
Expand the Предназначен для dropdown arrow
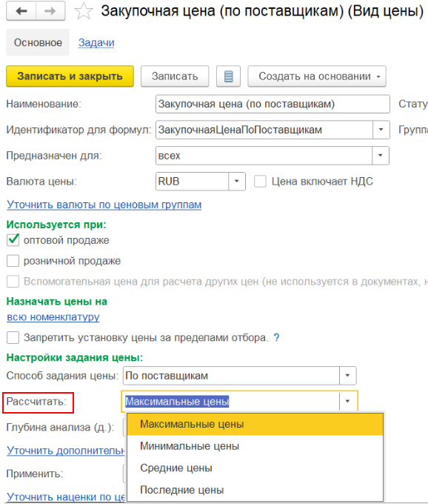pos(381,156)
